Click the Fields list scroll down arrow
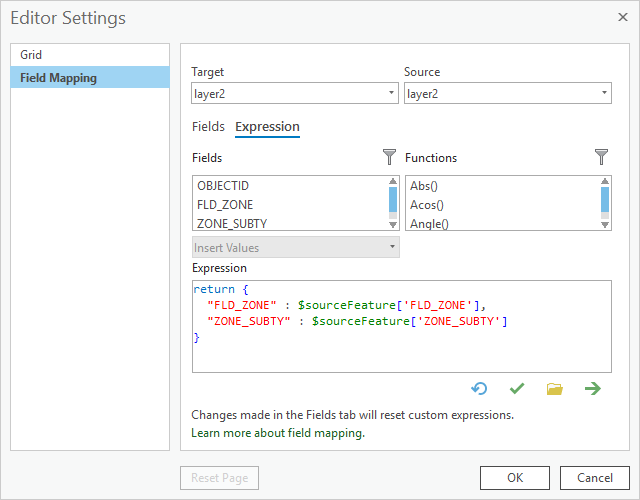This screenshot has height=500, width=640. tap(393, 225)
